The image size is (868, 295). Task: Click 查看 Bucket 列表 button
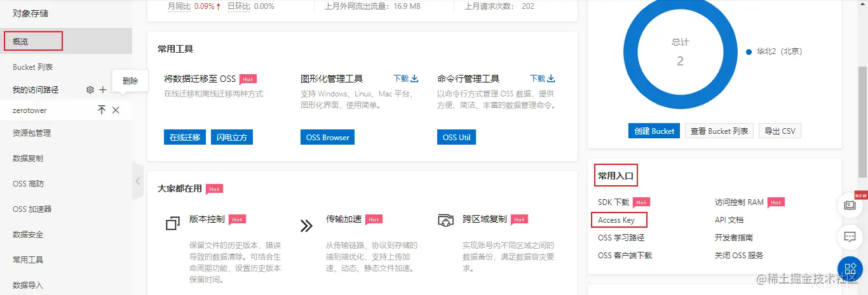pyautogui.click(x=720, y=131)
